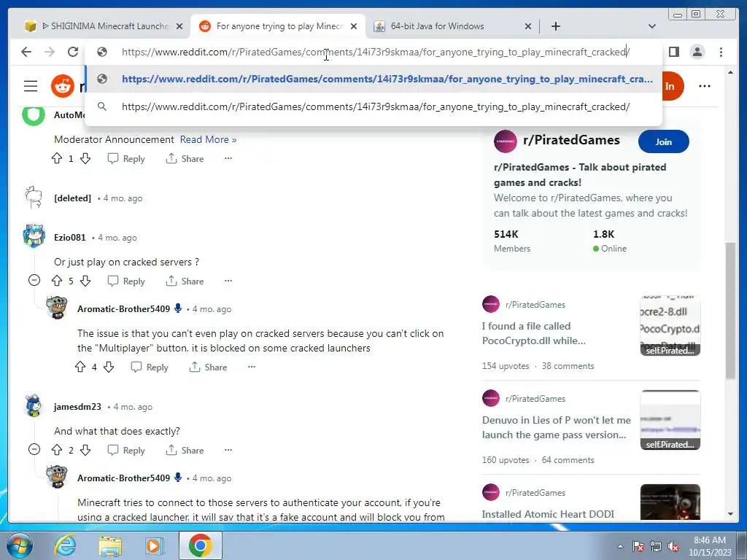Open 'I found a file called PocoCrypto.dll' post
The width and height of the screenshot is (747, 560).
point(533,333)
